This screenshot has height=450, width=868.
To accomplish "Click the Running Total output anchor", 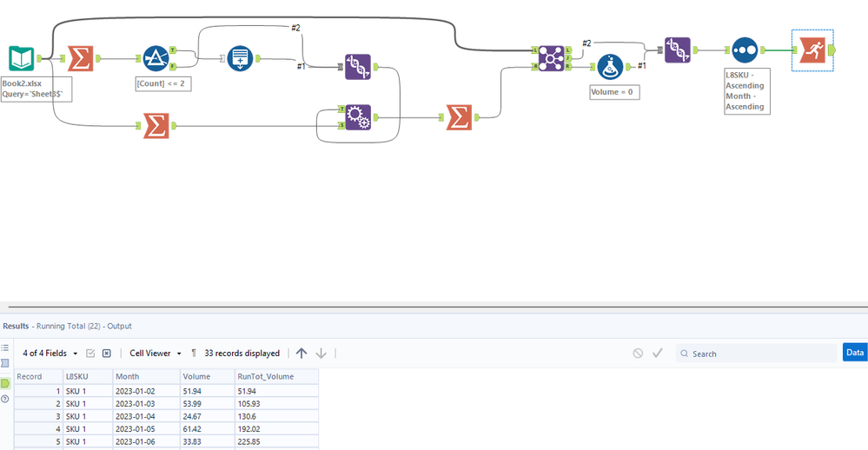I will (832, 50).
